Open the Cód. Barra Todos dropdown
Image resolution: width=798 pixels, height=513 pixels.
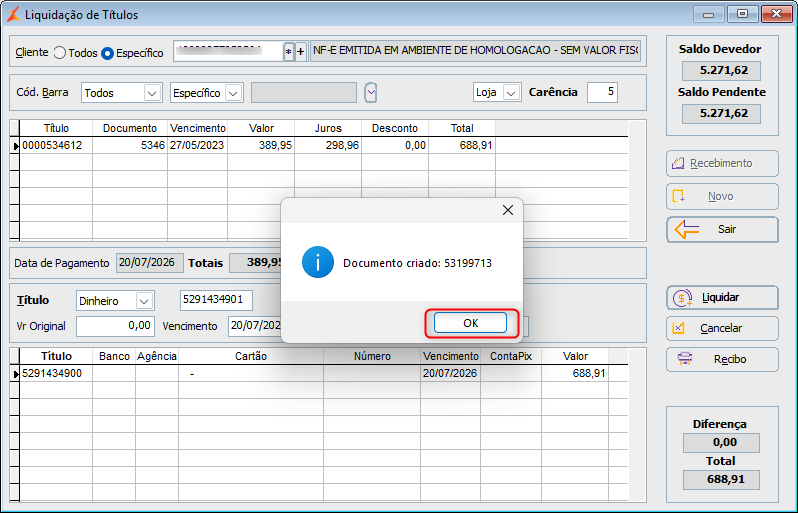click(122, 93)
